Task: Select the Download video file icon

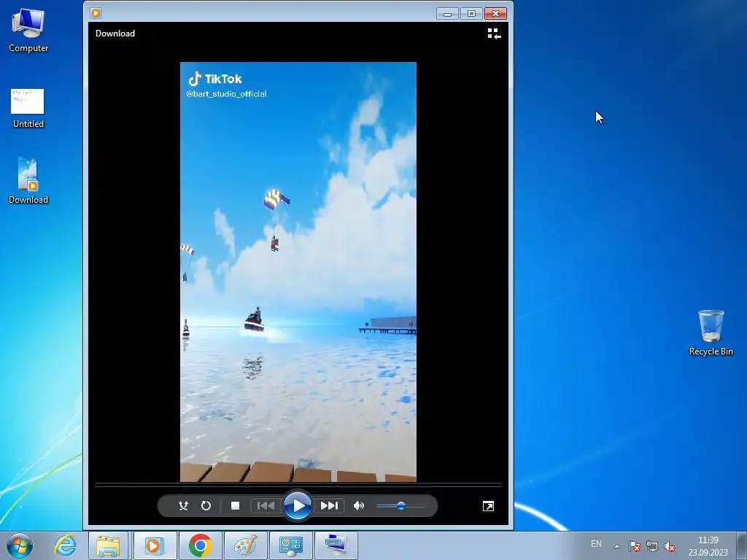Action: point(28,182)
